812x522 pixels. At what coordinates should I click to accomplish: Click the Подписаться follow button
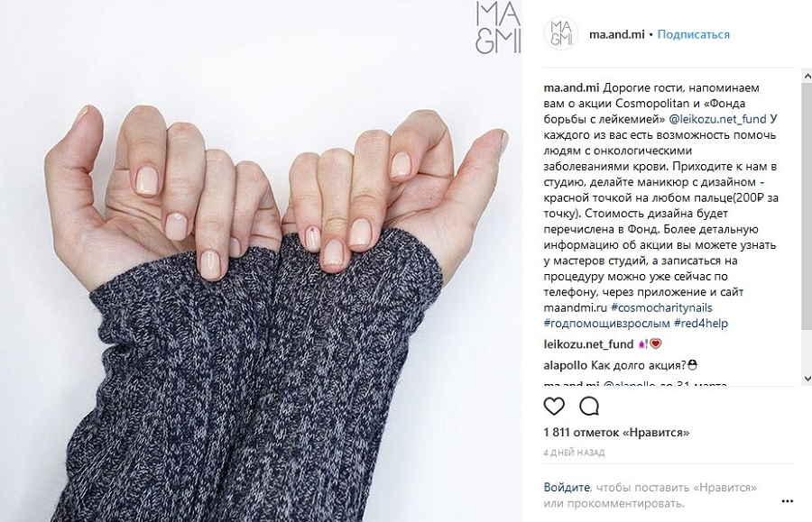(694, 34)
